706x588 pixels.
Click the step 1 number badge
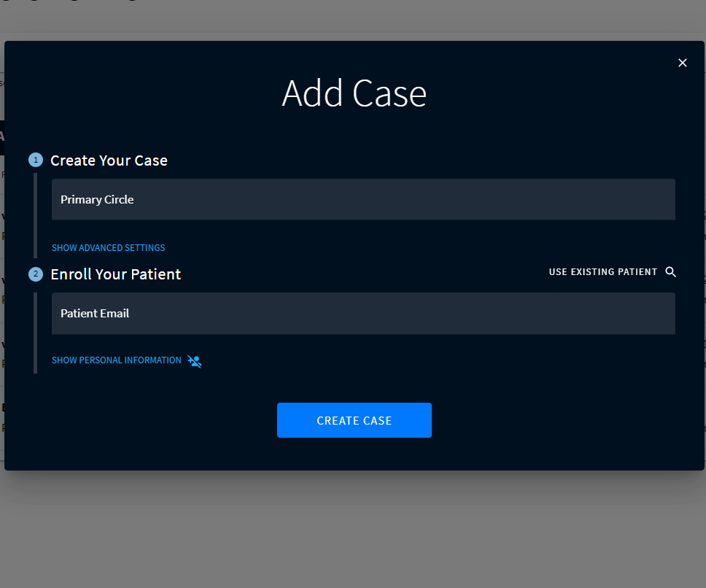click(x=36, y=160)
